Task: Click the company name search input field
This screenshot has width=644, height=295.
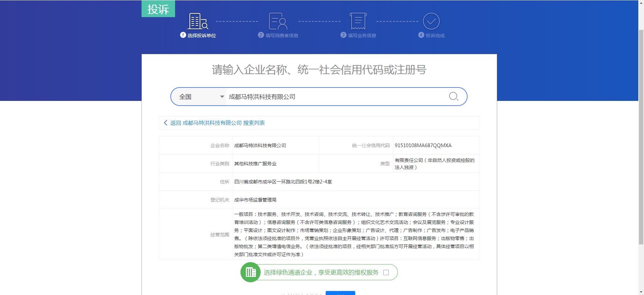Action: [x=335, y=97]
